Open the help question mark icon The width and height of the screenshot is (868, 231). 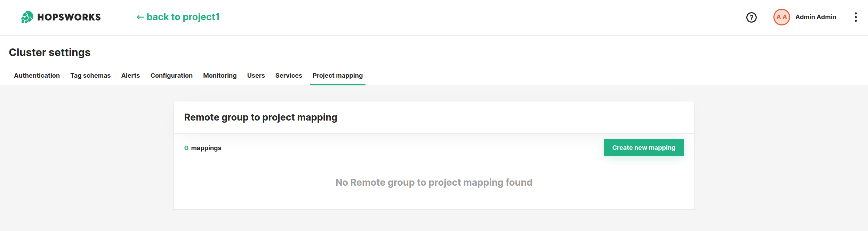(x=751, y=17)
